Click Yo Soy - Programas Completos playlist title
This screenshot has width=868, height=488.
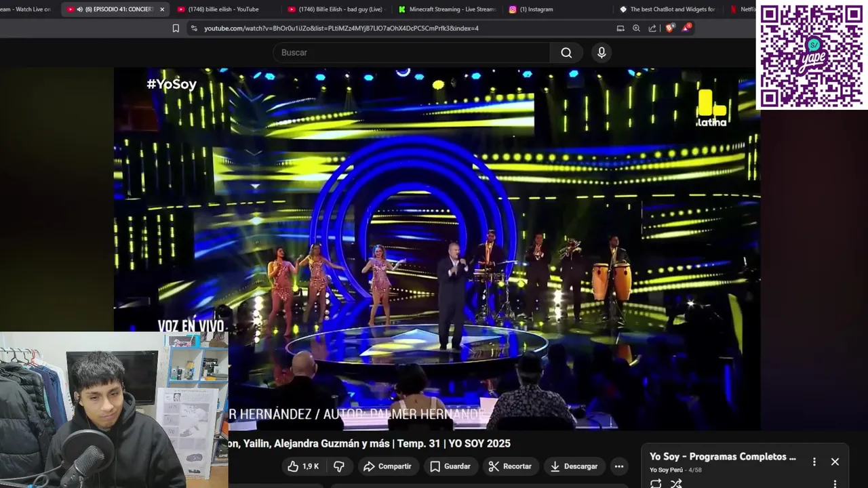(723, 457)
